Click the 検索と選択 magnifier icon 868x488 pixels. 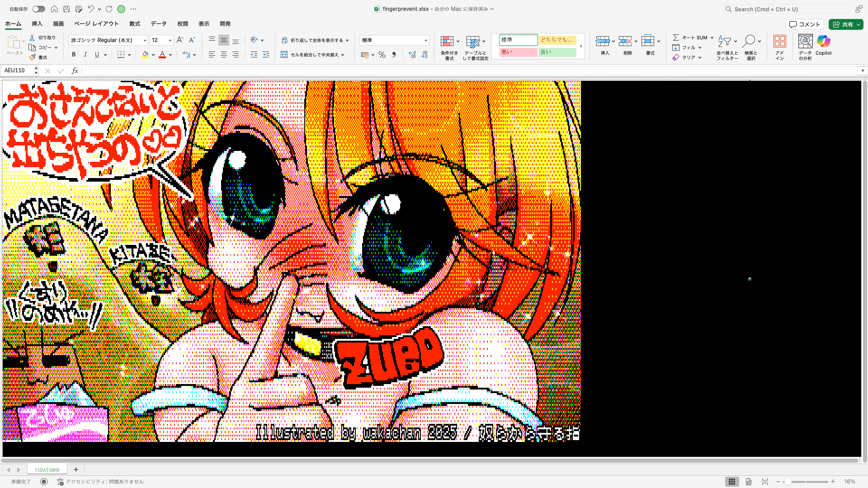tap(749, 42)
